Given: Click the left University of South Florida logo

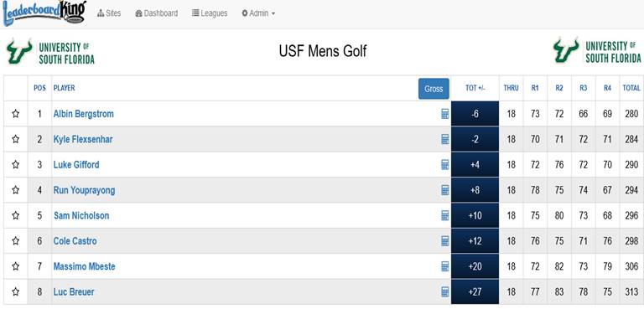Looking at the screenshot, I should point(50,53).
